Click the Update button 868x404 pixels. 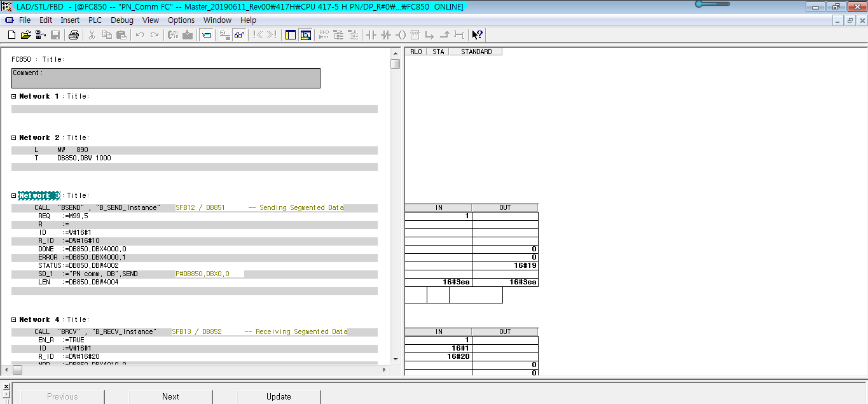tap(279, 396)
